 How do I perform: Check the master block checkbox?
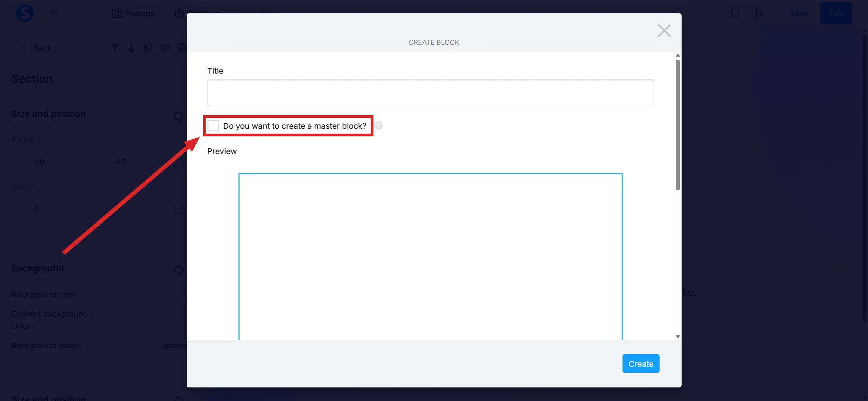(x=213, y=126)
